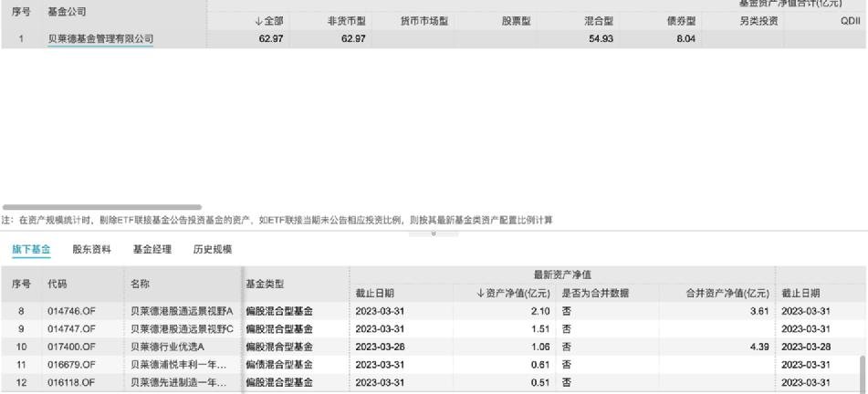Click the first 截止日期 column header
Screen dimensions: 868x394
375,294
